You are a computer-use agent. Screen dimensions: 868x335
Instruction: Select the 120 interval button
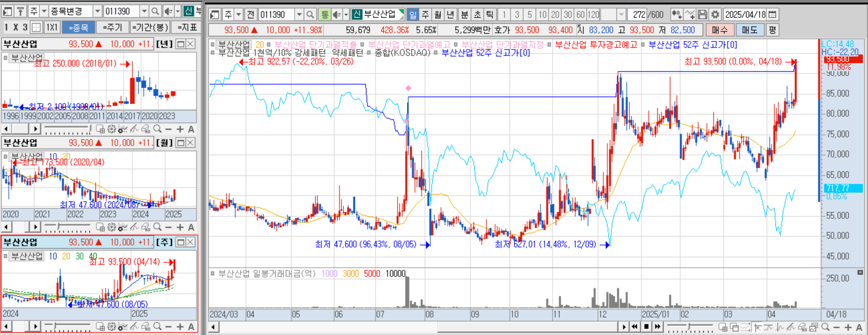point(593,15)
